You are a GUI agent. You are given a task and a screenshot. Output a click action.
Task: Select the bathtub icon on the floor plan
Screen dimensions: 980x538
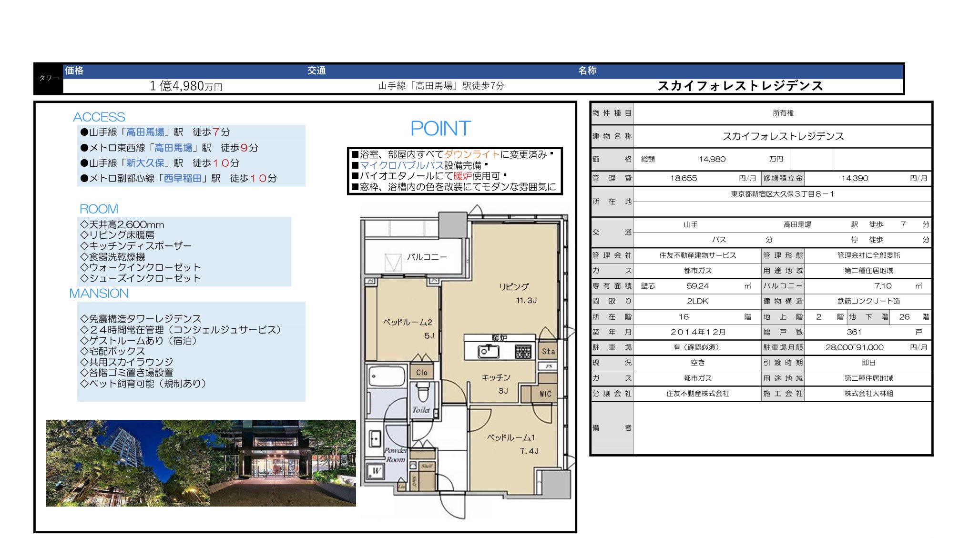tap(387, 376)
